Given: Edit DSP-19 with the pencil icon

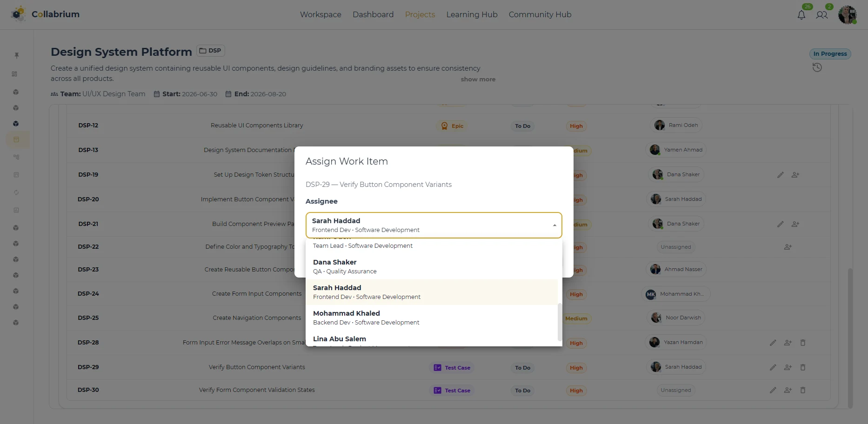Looking at the screenshot, I should click(x=781, y=175).
